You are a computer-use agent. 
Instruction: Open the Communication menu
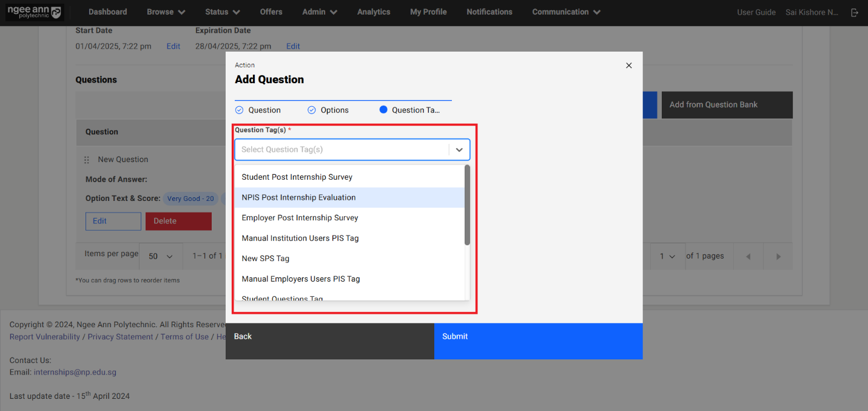[x=566, y=12]
